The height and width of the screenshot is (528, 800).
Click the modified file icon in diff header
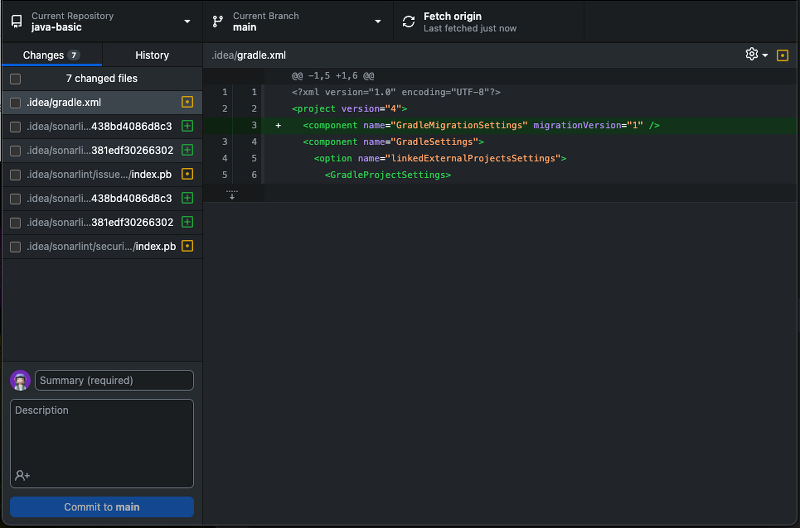pyautogui.click(x=782, y=55)
